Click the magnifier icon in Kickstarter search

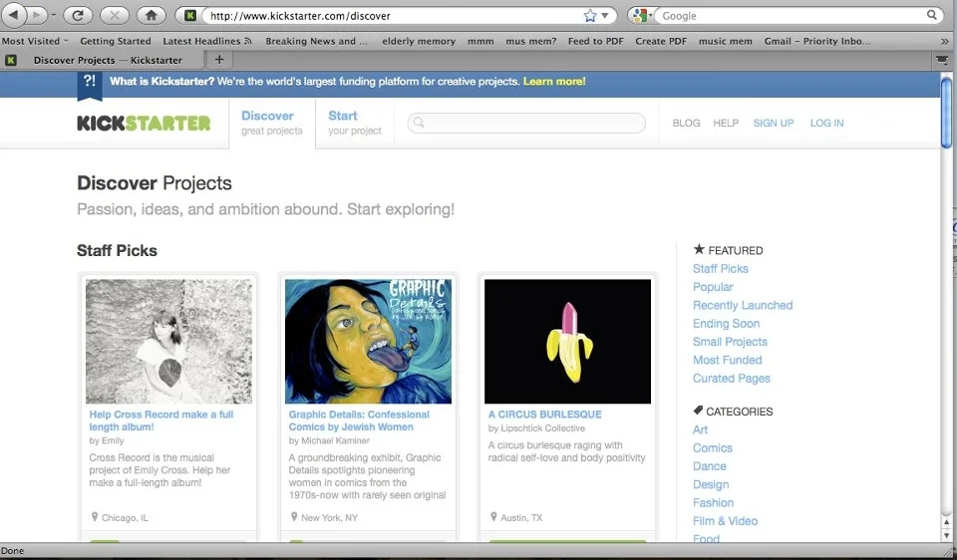coord(419,123)
